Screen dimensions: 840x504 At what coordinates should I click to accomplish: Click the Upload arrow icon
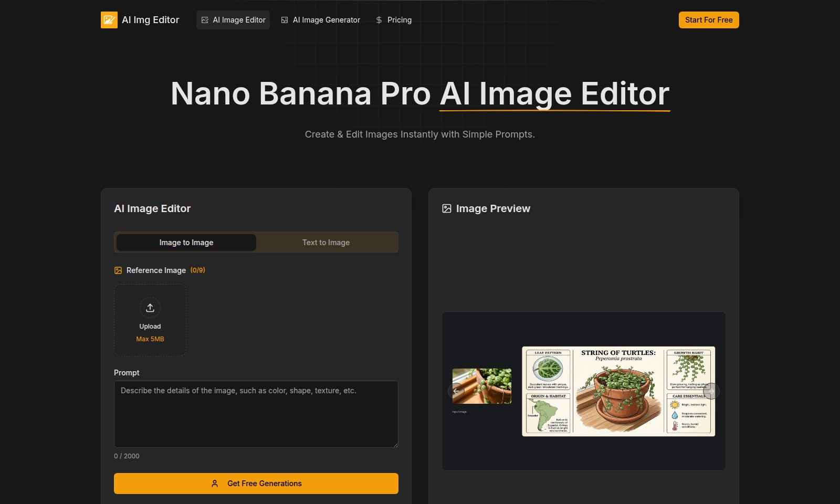click(x=150, y=308)
